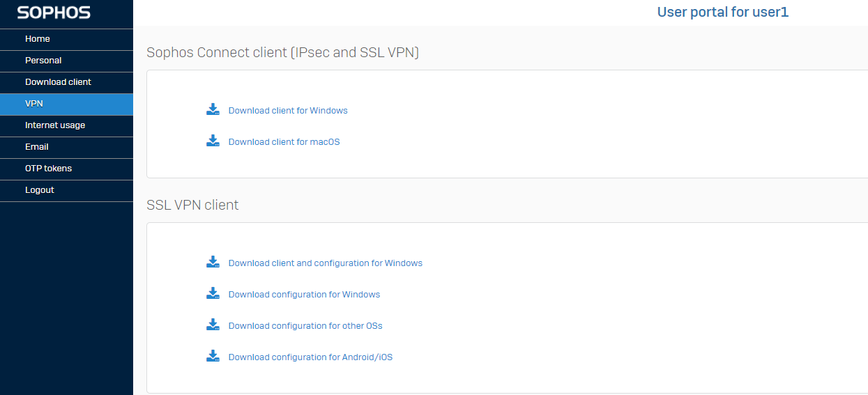Go to Home in sidebar
This screenshot has width=868, height=395.
click(x=66, y=39)
